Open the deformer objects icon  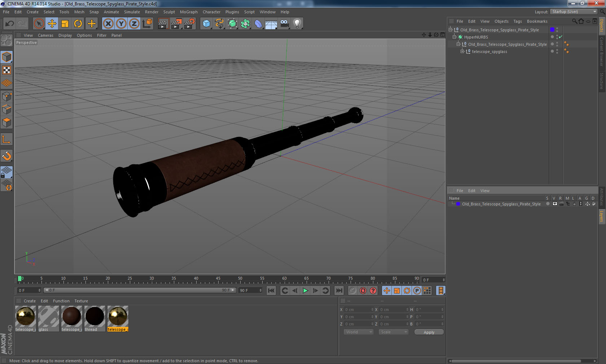coord(258,24)
